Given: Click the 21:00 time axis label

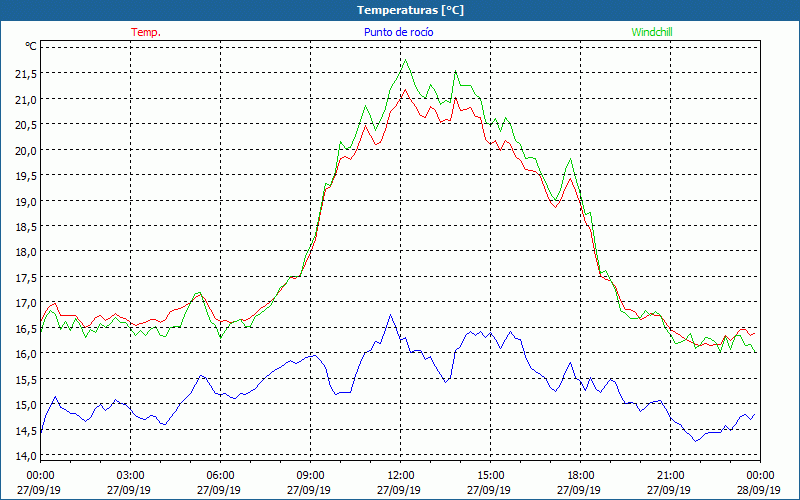Looking at the screenshot, I should (670, 476).
